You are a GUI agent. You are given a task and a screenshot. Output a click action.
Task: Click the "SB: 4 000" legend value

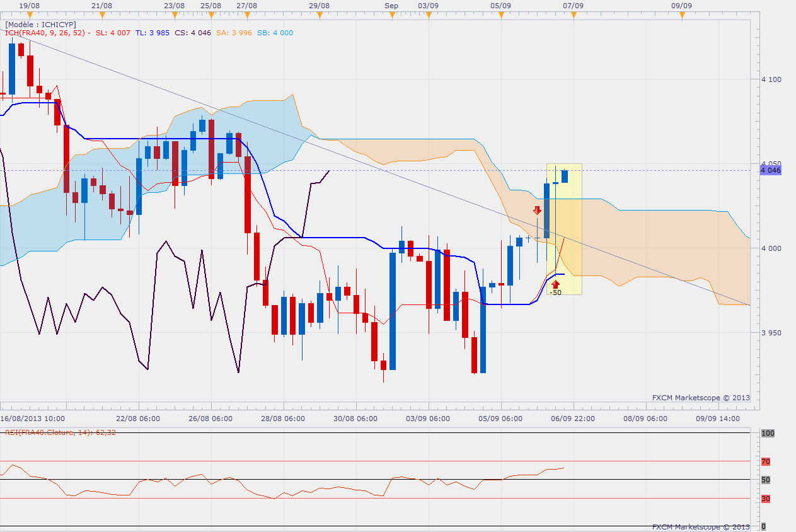(x=275, y=33)
